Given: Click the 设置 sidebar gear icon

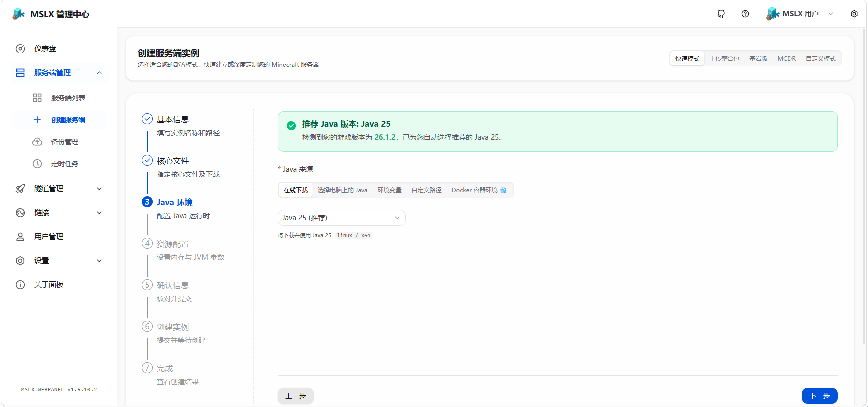Looking at the screenshot, I should point(20,261).
